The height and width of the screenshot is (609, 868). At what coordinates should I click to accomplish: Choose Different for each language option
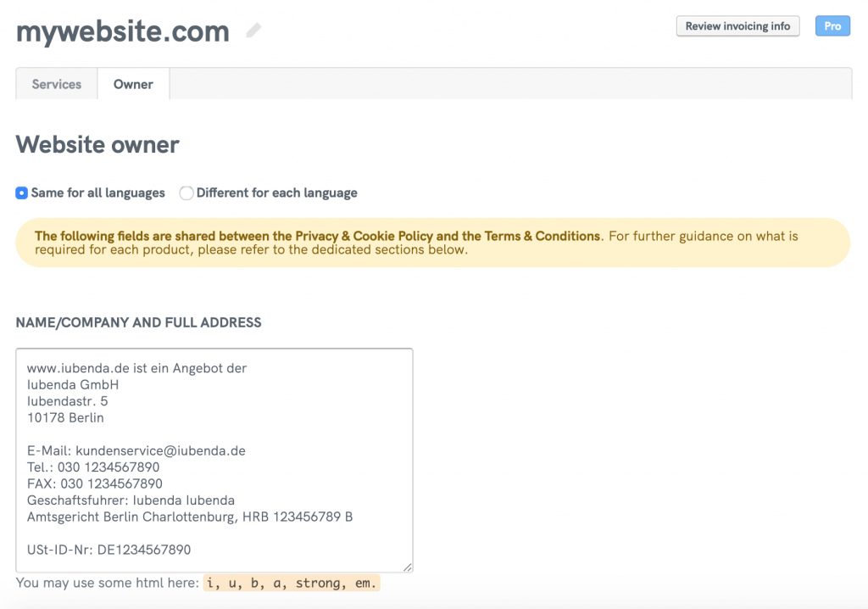click(x=186, y=193)
